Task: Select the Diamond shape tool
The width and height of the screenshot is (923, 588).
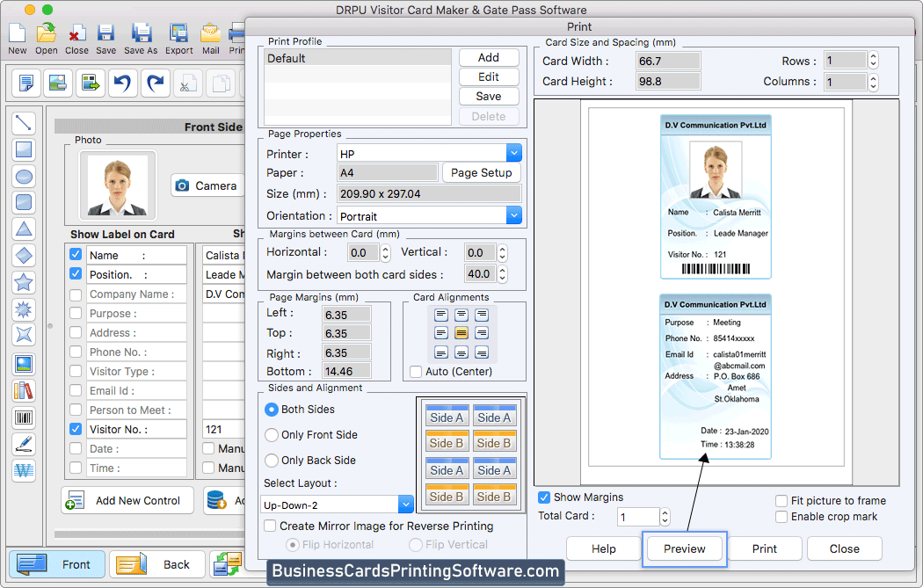Action: click(24, 256)
